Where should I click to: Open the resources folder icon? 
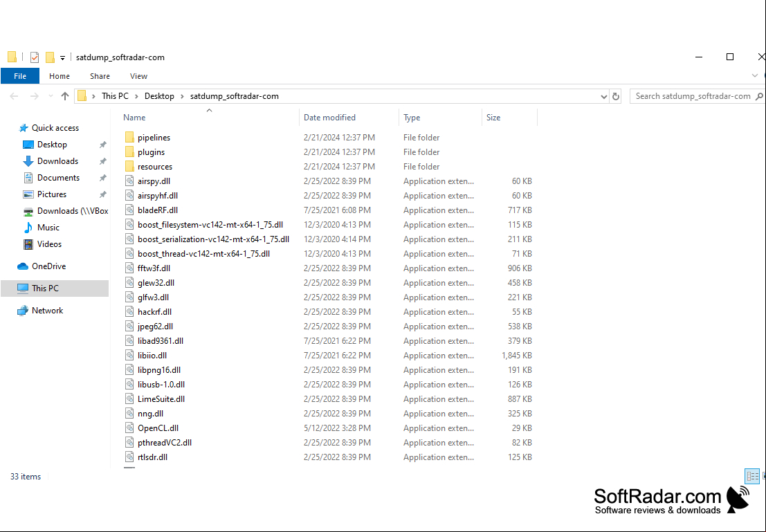[x=129, y=167]
